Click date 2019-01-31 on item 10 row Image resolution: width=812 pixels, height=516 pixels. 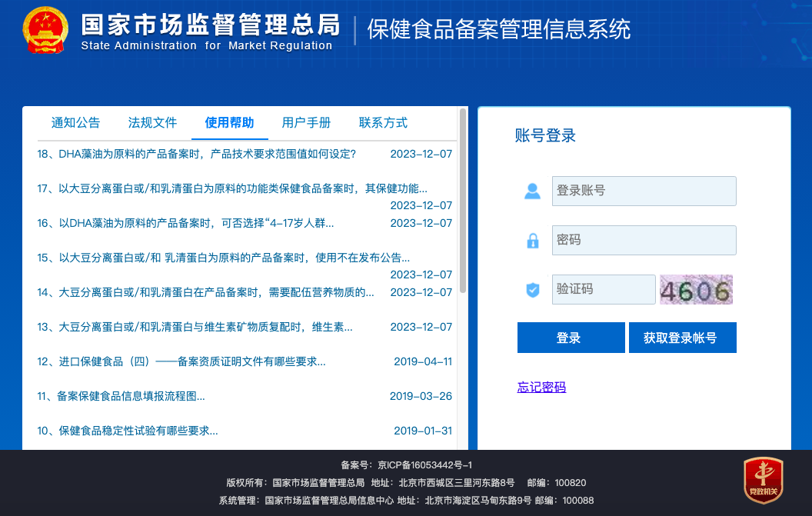(423, 431)
